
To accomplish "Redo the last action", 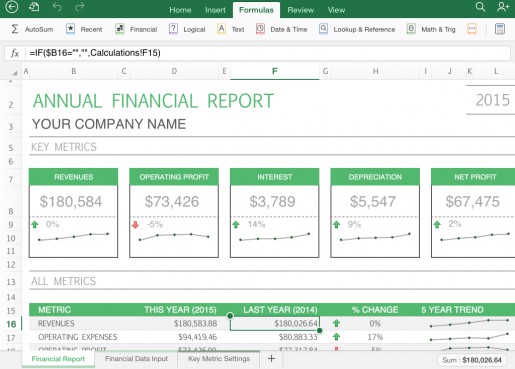I will 79,7.
